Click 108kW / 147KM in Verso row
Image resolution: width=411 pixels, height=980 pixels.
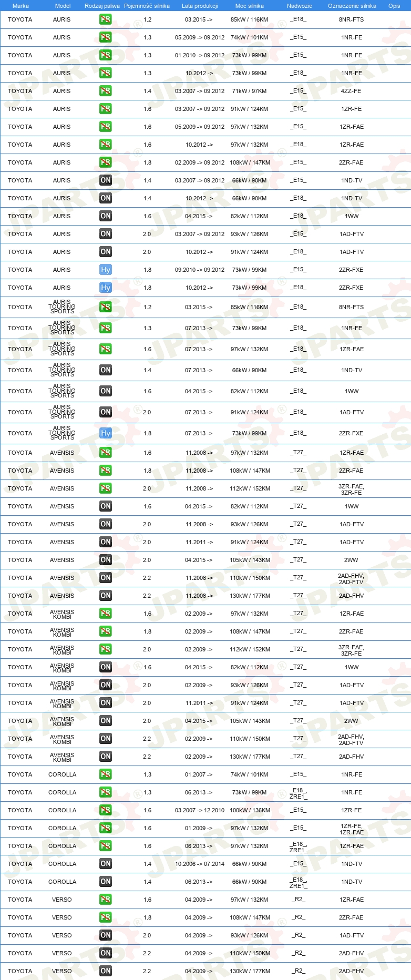pos(250,917)
